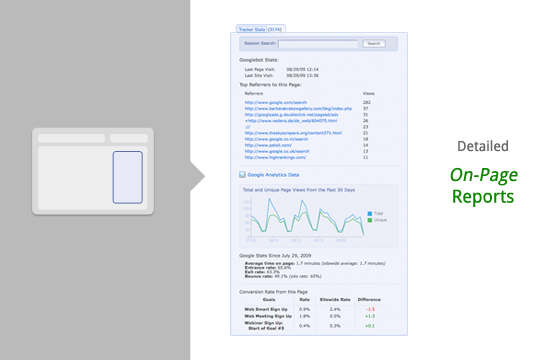
Task: Click the Google Analytics Data chart icon
Action: point(242,175)
